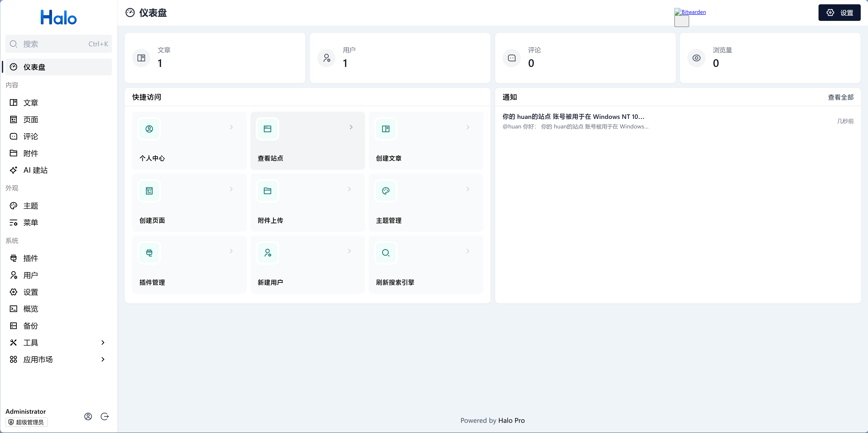Viewport: 868px width, 433px height.
Task: Click inside the 搜索 search field
Action: tap(57, 44)
